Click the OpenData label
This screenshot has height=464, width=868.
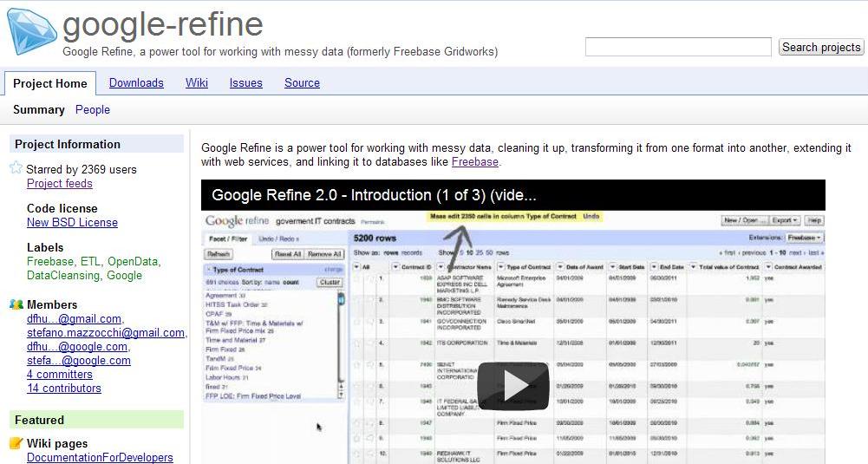(x=133, y=261)
